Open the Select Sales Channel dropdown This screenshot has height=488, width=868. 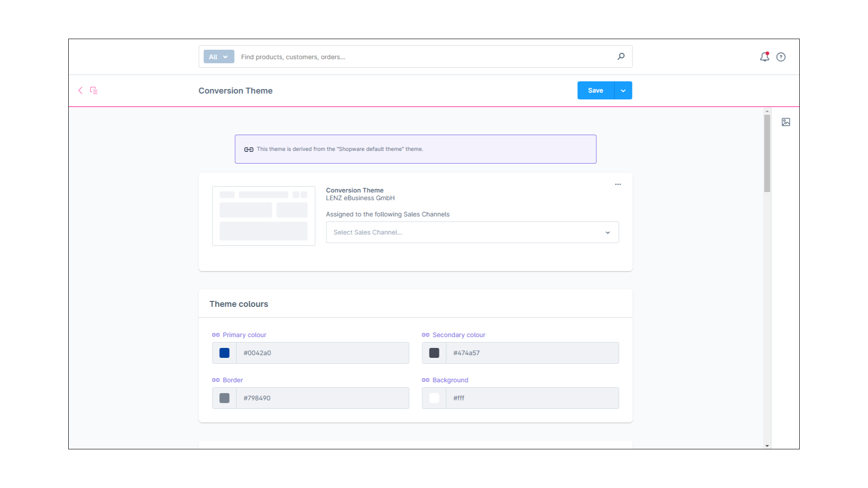(x=472, y=232)
